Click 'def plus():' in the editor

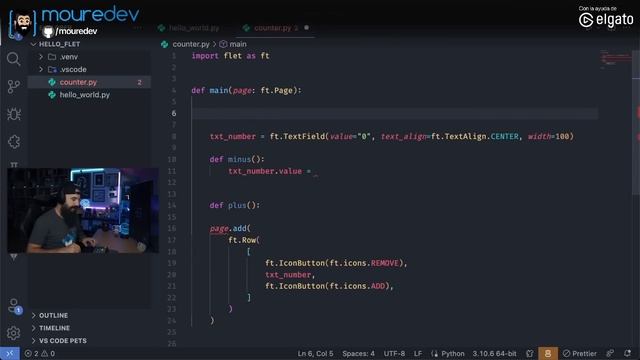[234, 205]
